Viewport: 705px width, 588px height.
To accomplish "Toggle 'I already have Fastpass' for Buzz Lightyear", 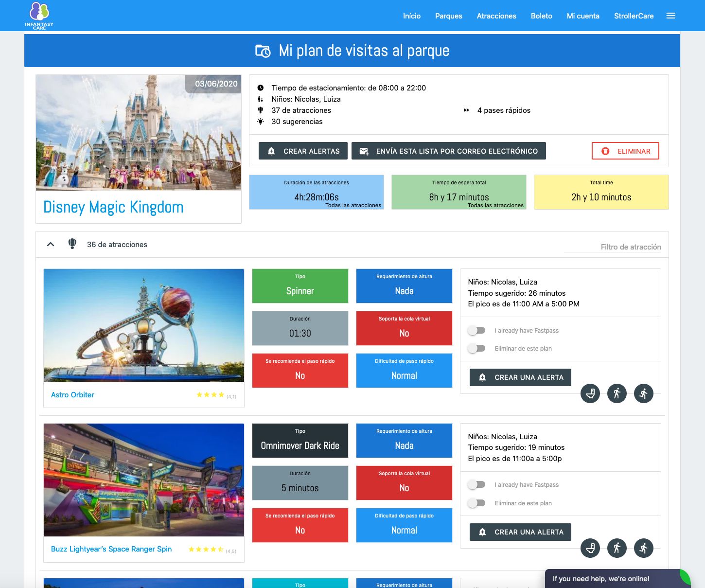I will (476, 485).
